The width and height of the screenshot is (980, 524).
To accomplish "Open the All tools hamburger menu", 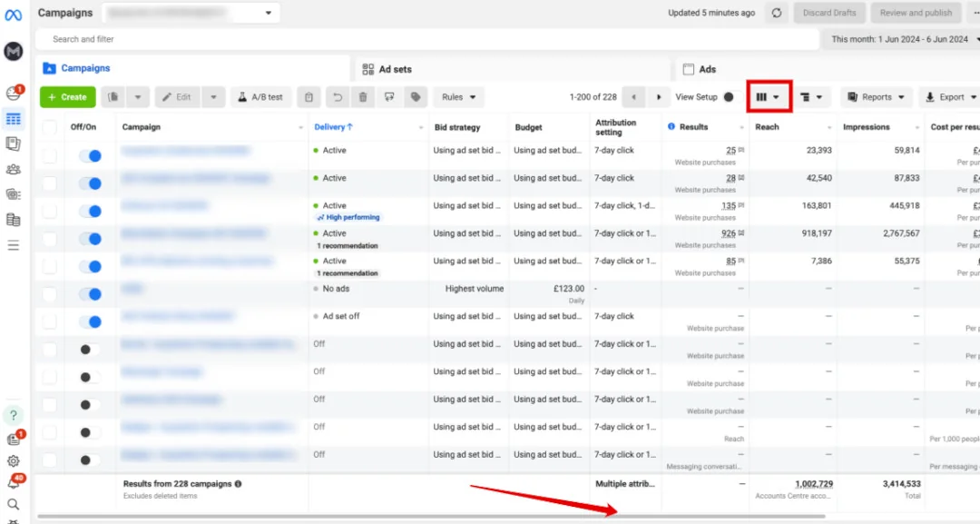I will [13, 245].
